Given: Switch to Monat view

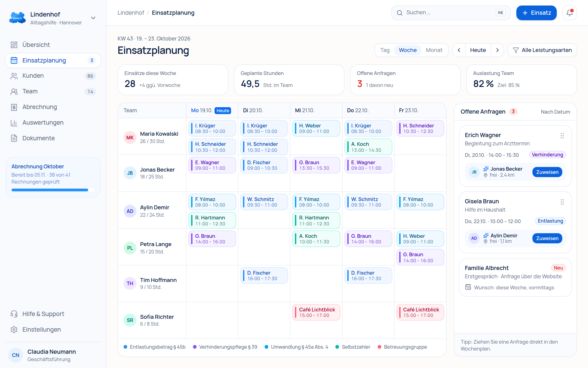Looking at the screenshot, I should point(434,50).
